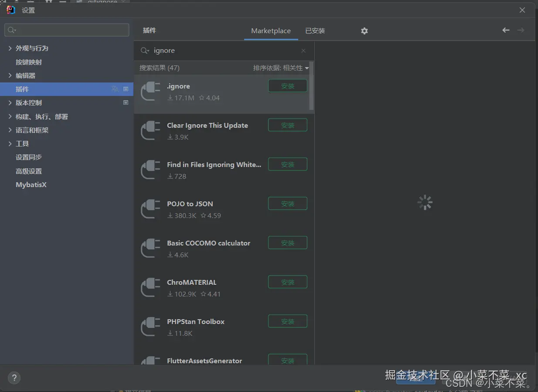The image size is (538, 392).
Task: Open help with the question mark button
Action: tap(14, 378)
